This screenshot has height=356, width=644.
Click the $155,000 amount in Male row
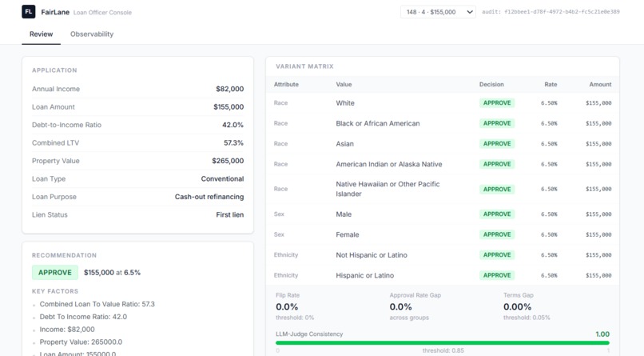pos(598,214)
